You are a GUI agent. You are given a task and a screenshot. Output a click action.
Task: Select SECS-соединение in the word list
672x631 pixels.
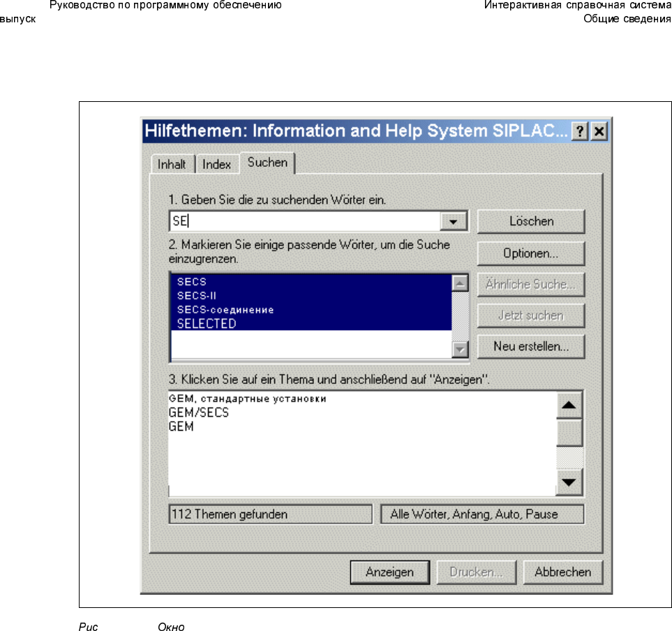click(x=311, y=309)
